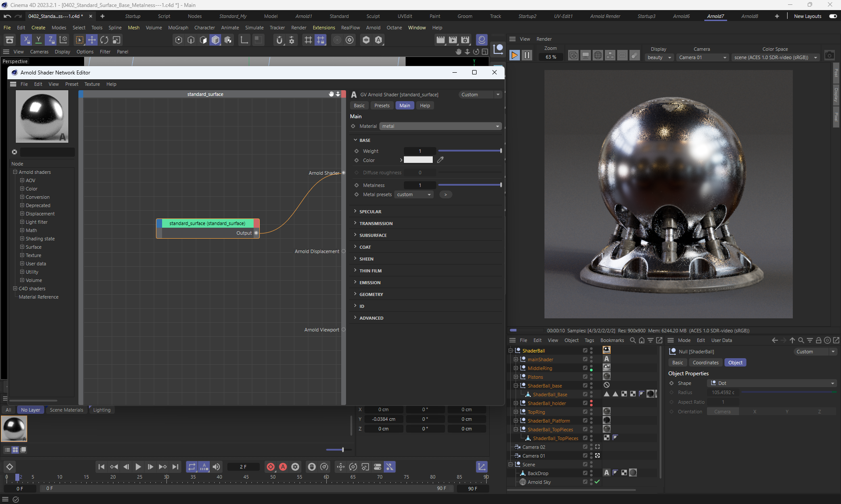Click the record active objects button

[271, 467]
